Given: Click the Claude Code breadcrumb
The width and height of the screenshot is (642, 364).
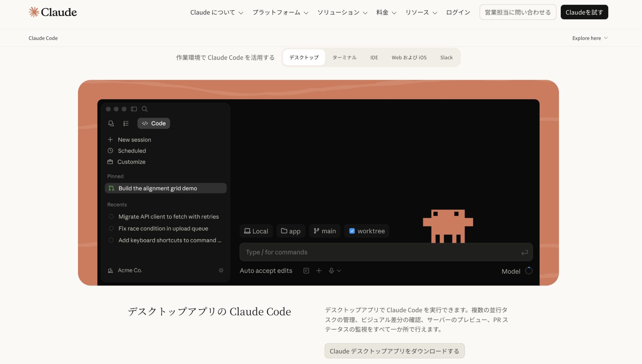Looking at the screenshot, I should (43, 38).
